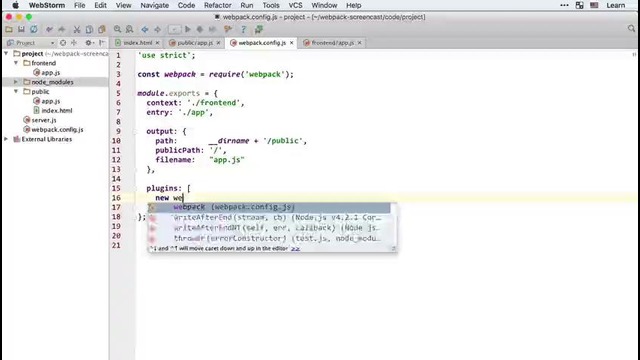Image resolution: width=640 pixels, height=360 pixels.
Task: Collapse the project root folder
Action: coord(6,53)
